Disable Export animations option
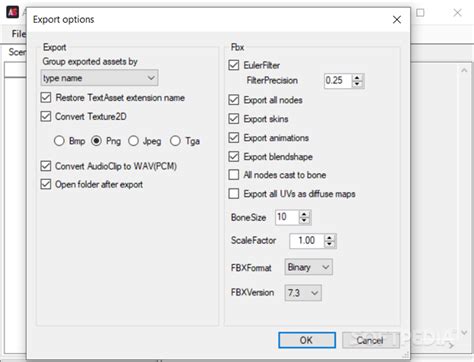Viewport: 474px width, 362px height. 234,138
